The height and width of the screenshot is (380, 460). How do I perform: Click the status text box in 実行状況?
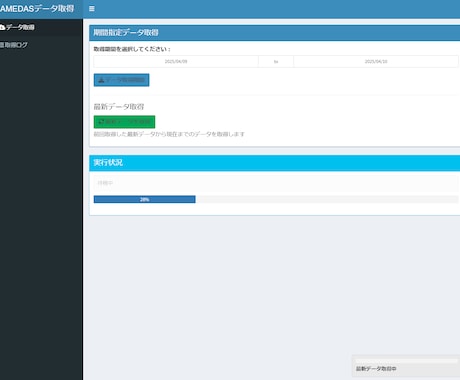point(276,183)
